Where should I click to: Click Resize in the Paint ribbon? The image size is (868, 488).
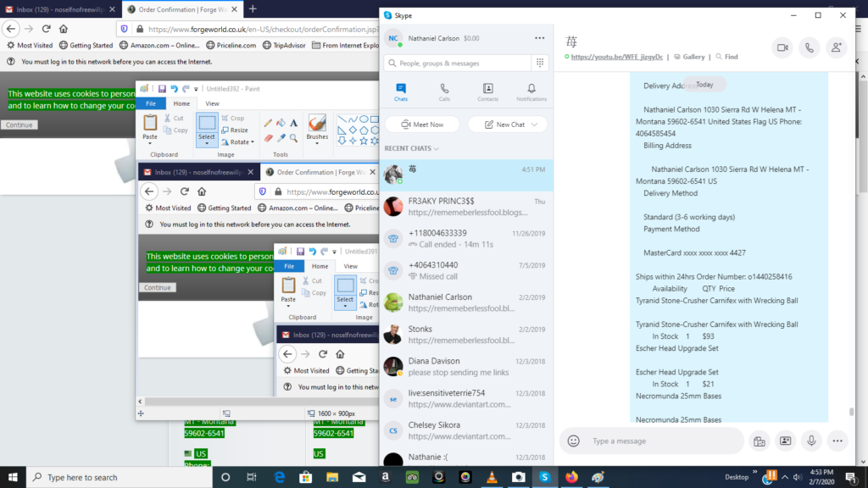[235, 130]
